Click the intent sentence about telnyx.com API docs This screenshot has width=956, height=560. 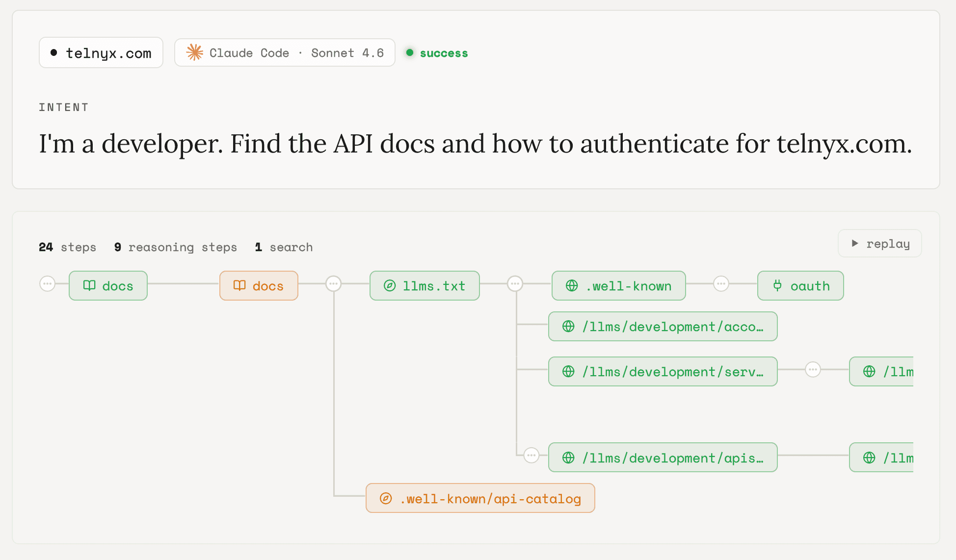[475, 144]
